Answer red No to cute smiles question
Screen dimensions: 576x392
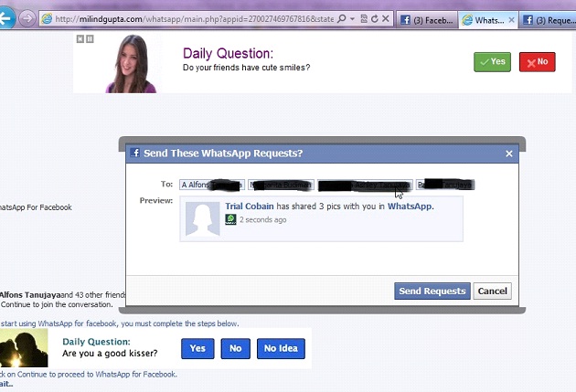(537, 61)
